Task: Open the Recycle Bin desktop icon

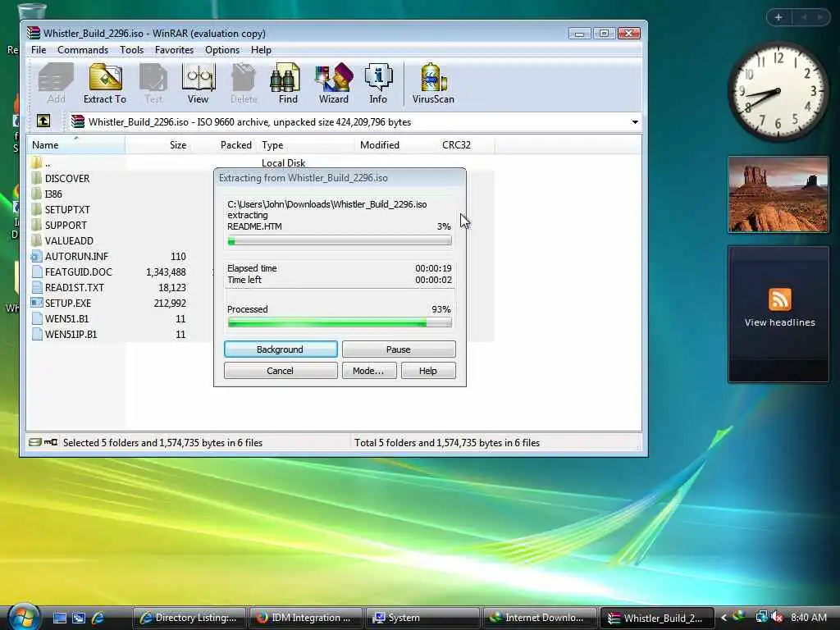Action: (31, 11)
